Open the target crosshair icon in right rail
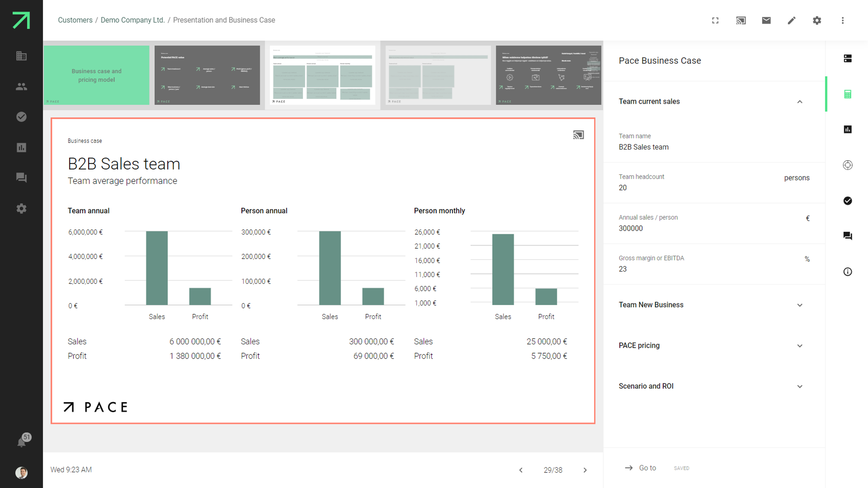This screenshot has height=488, width=868. click(x=848, y=165)
